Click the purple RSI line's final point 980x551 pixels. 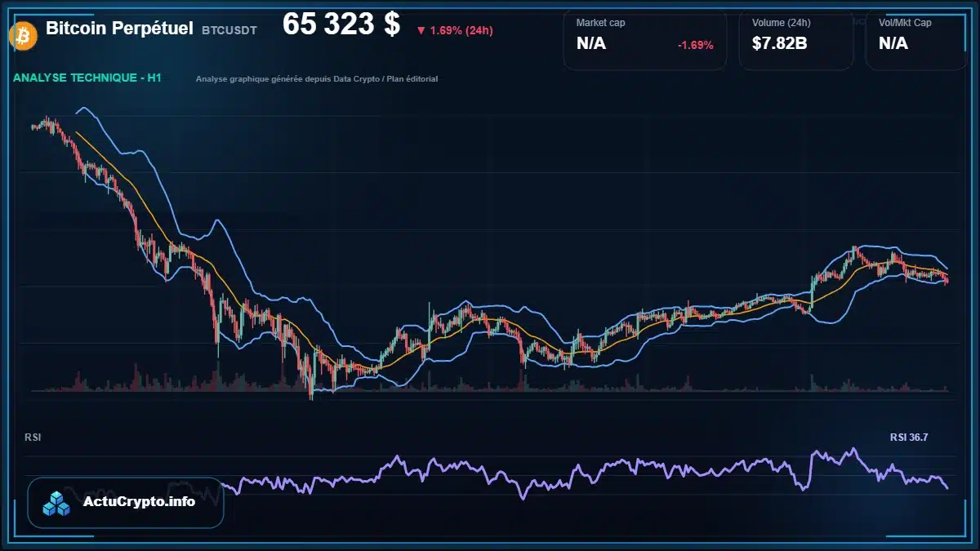point(947,488)
